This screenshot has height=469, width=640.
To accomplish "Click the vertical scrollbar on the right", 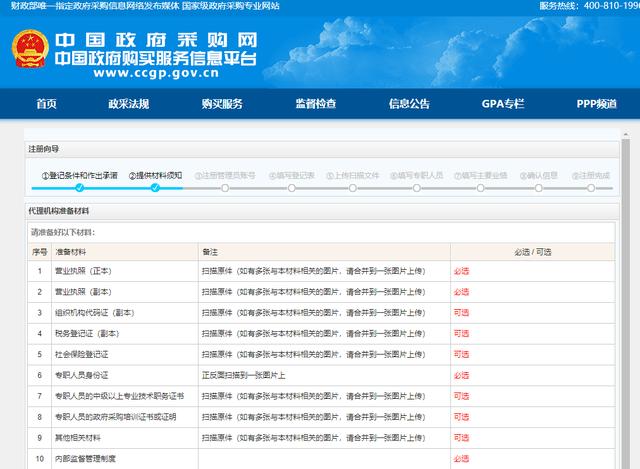I will (633, 300).
